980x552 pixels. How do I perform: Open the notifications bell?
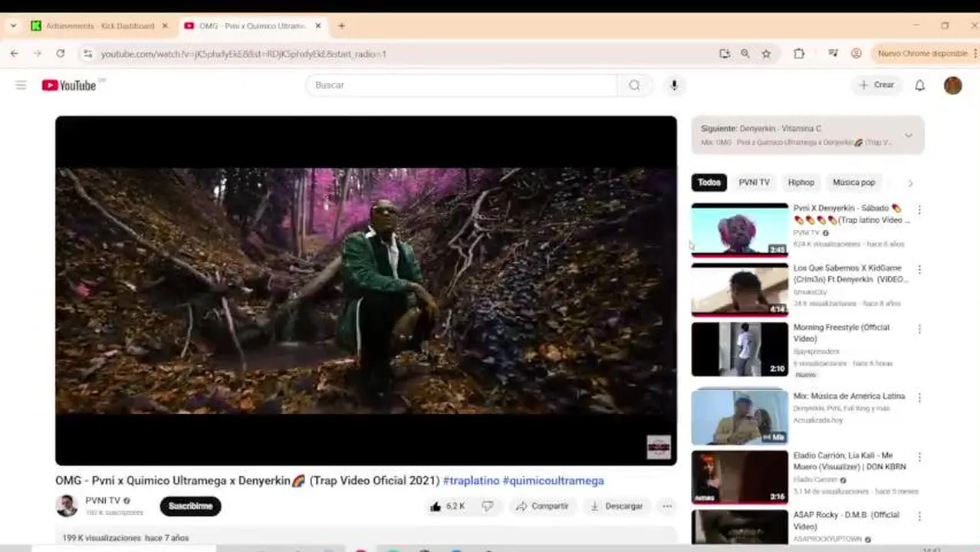point(919,85)
